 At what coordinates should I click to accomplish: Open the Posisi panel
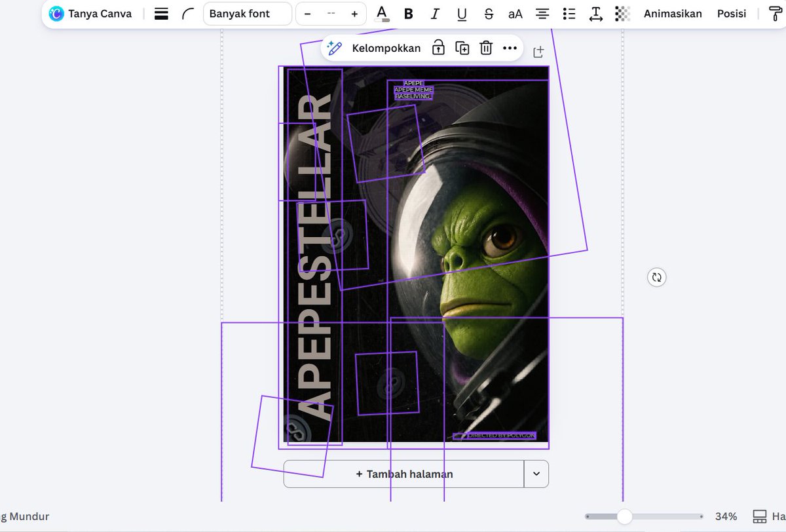tap(732, 14)
